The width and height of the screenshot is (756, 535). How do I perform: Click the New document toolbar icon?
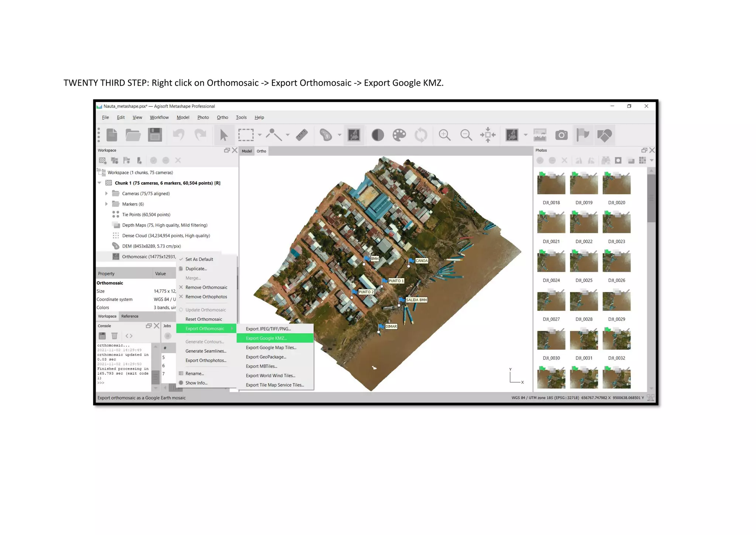click(x=111, y=135)
